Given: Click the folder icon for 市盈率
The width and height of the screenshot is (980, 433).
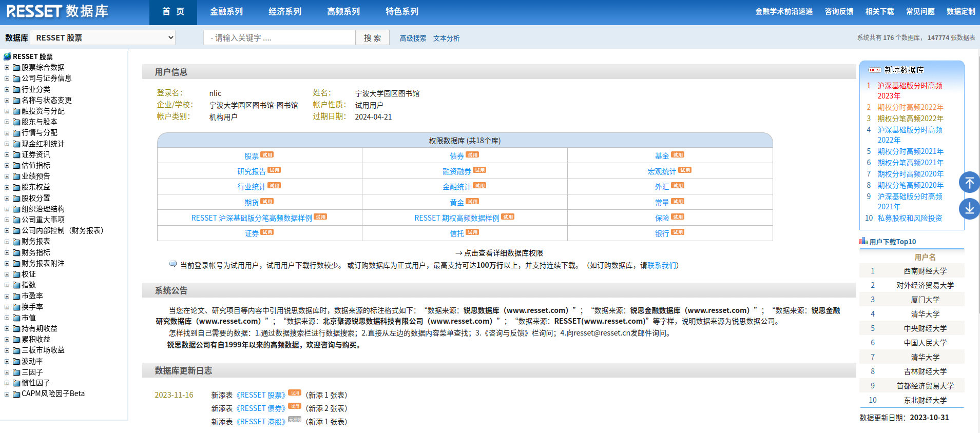Looking at the screenshot, I should pyautogui.click(x=16, y=296).
